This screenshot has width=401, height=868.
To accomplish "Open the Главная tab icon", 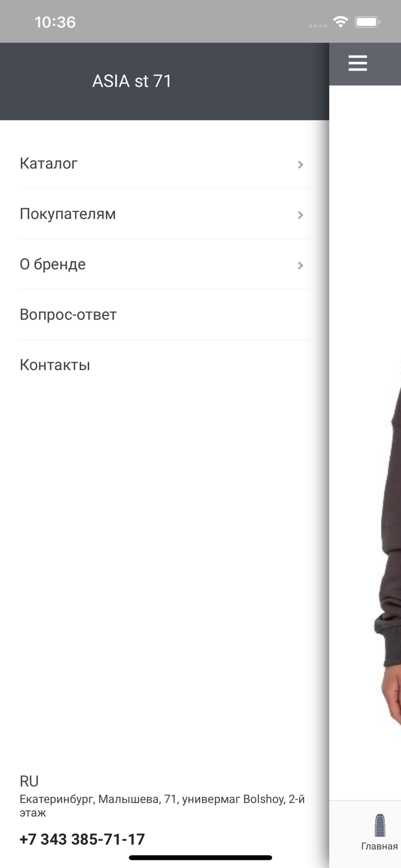I will (380, 825).
